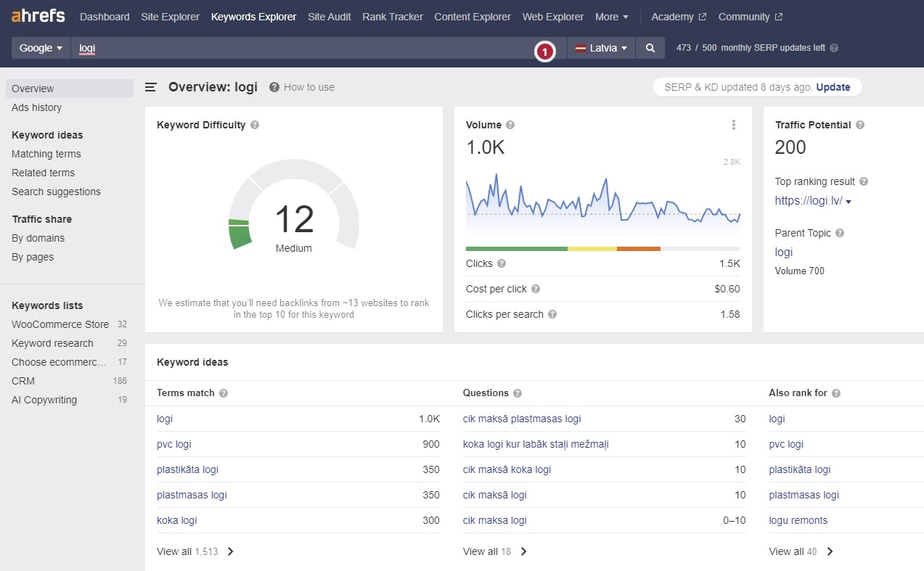Open the Latvia country dropdown

click(601, 48)
